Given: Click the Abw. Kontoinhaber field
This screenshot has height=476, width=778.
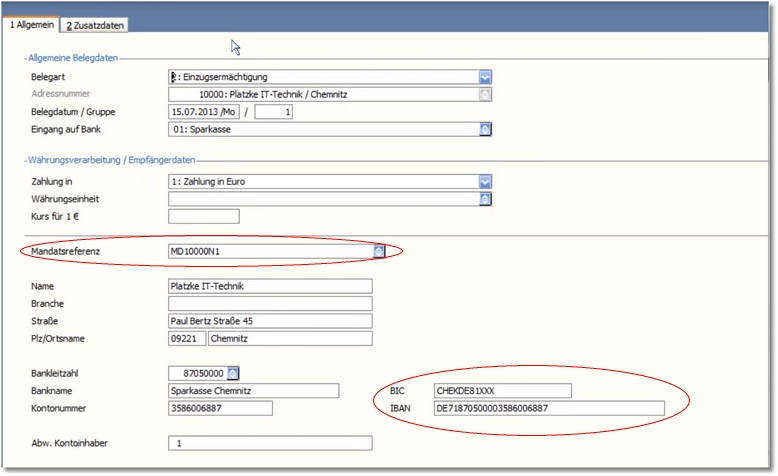Looking at the screenshot, I should (x=270, y=443).
